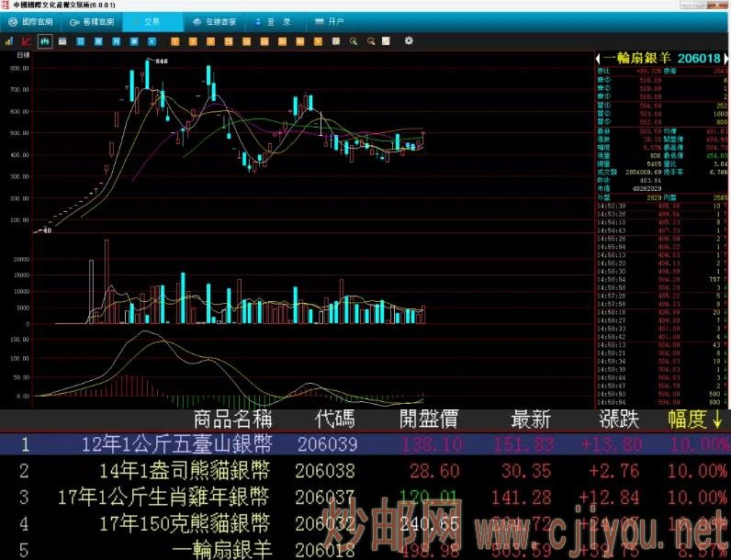Select row 17年150克熊貓銀幣
Viewport: 731px width, 560px height.
coord(365,524)
